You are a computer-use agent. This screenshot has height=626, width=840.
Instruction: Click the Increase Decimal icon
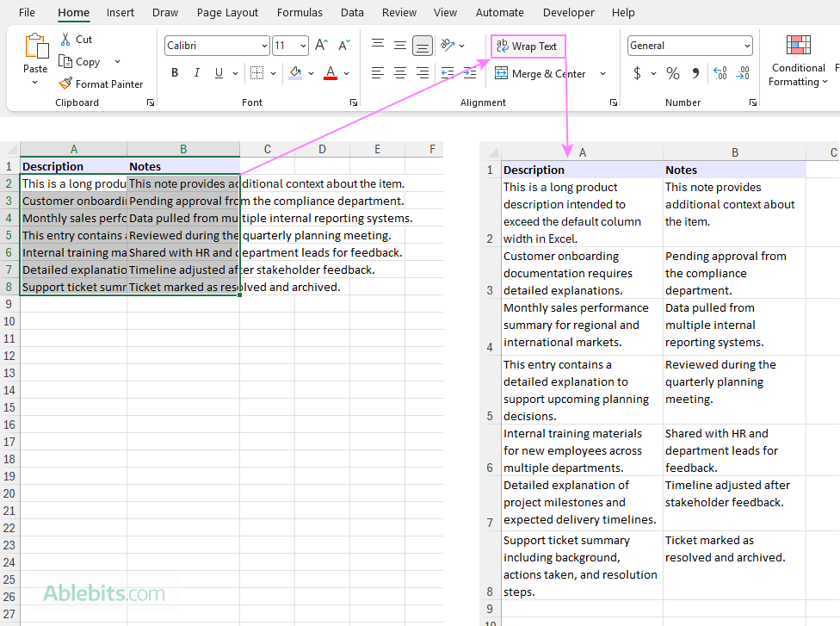pos(720,73)
